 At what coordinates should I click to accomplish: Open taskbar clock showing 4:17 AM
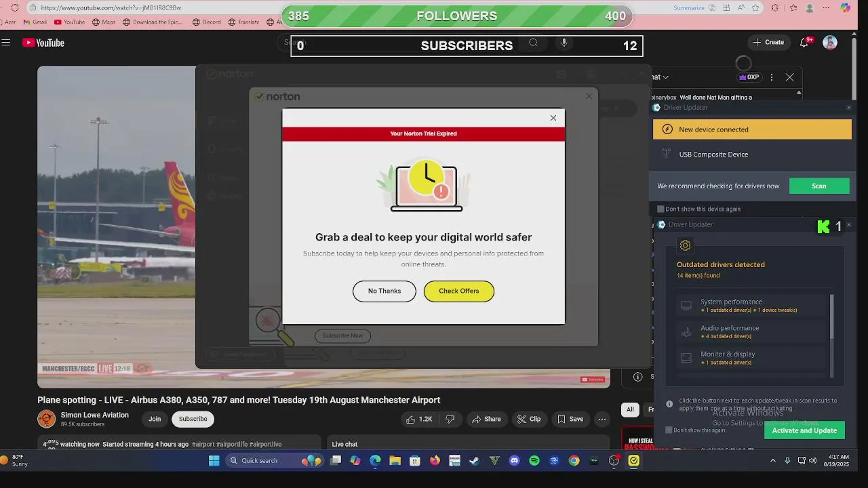point(838,461)
